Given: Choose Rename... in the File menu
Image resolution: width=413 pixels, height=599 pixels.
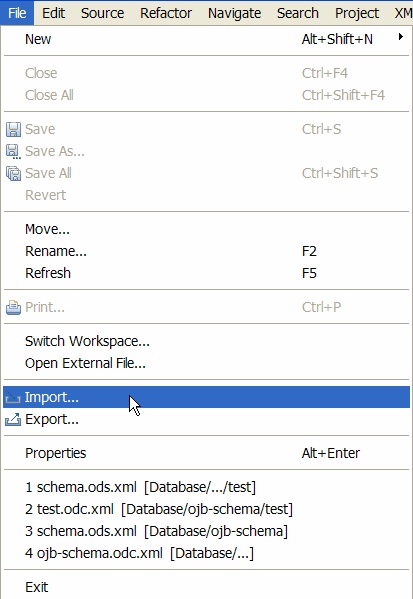Looking at the screenshot, I should coord(206,251).
